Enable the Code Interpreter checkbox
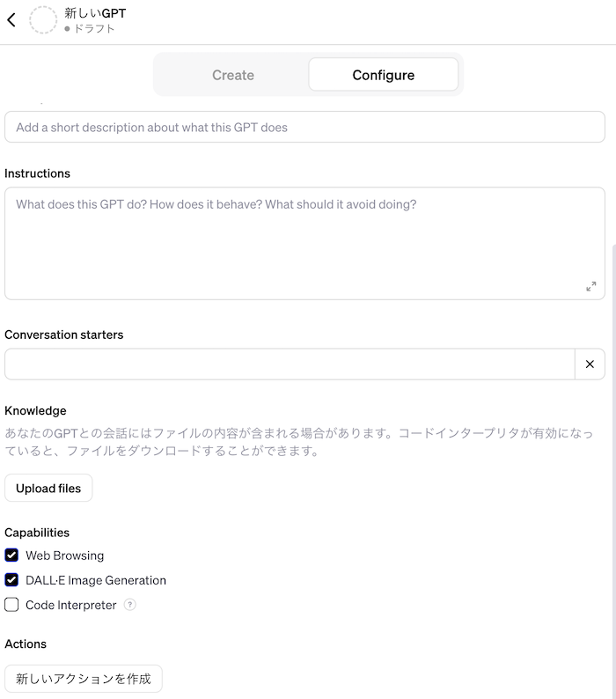The image size is (616, 699). tap(11, 605)
